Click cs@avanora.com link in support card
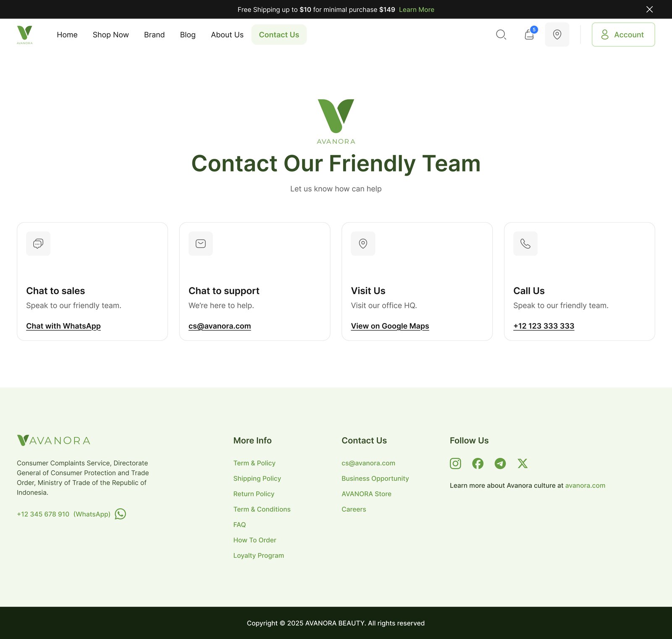Viewport: 672px width, 639px height. (x=220, y=326)
